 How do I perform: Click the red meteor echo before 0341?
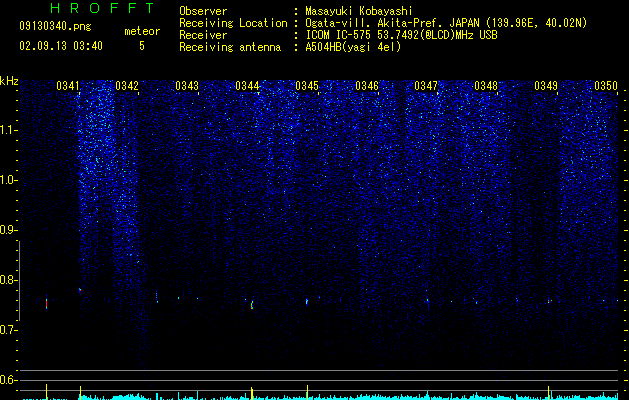tap(47, 303)
